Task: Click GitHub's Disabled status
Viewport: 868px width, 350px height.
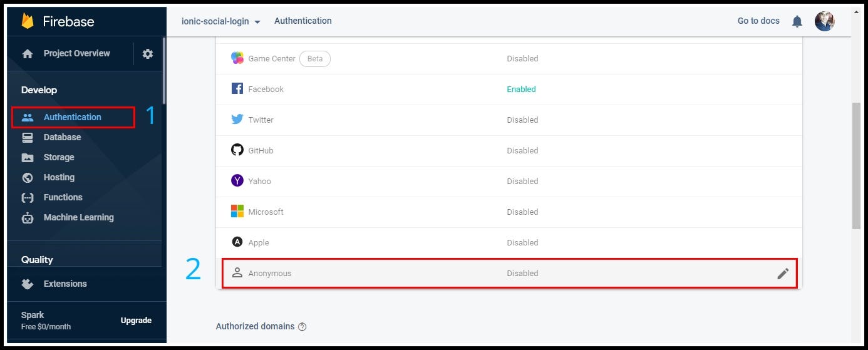Action: click(x=522, y=150)
